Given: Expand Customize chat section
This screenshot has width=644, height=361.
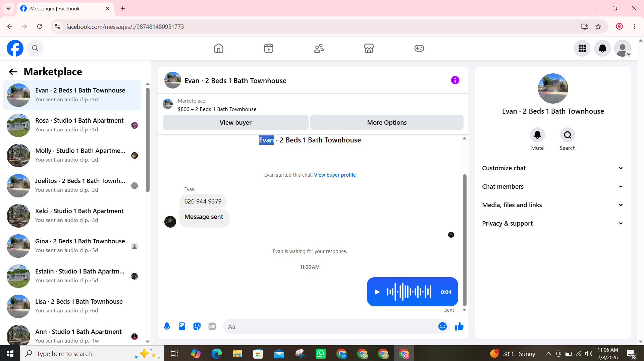Looking at the screenshot, I should tap(553, 168).
